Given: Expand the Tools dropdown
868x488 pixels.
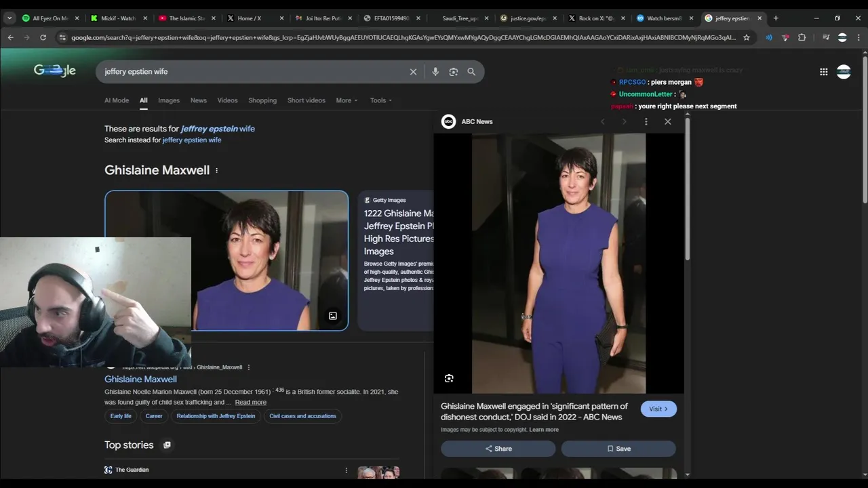Looking at the screenshot, I should (380, 100).
